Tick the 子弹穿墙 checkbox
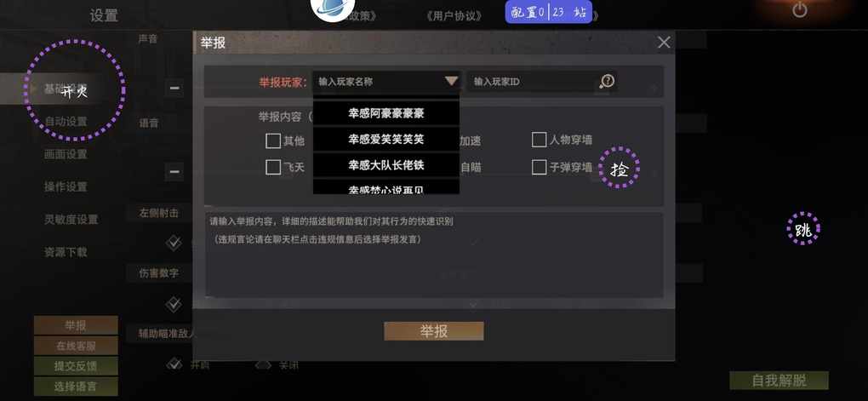The width and height of the screenshot is (868, 401). point(539,167)
